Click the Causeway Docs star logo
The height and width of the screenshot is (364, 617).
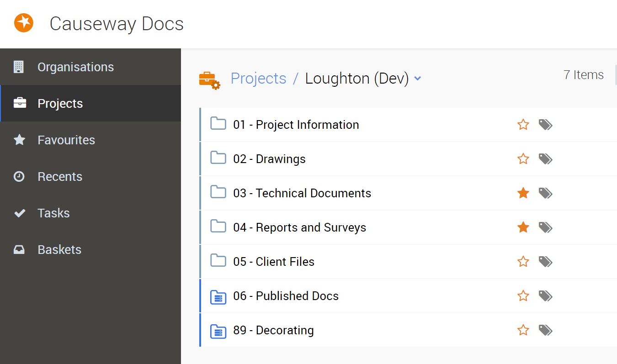[24, 23]
